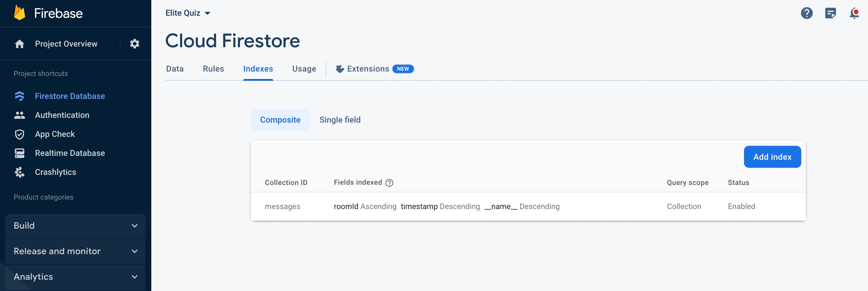The image size is (868, 291).
Task: Select the Composite index view
Action: [x=280, y=120]
